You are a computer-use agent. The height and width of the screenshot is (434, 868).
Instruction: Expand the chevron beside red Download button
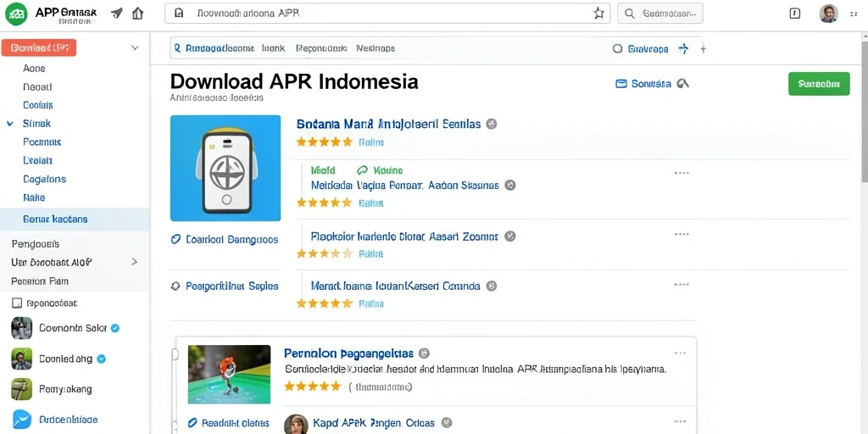135,48
